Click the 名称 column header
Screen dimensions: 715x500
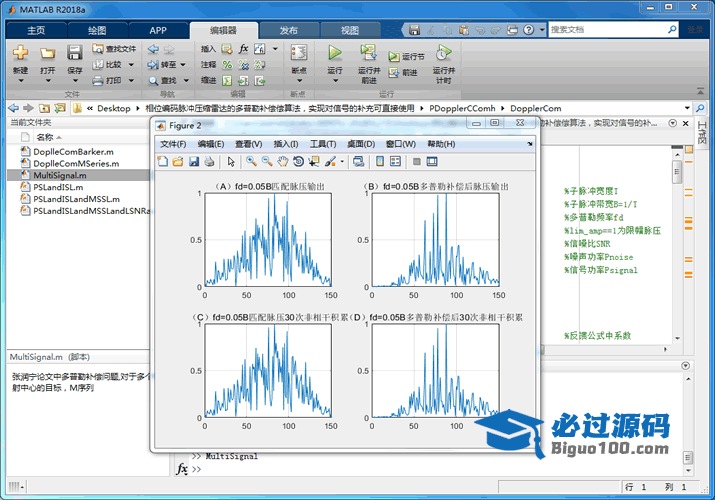click(x=45, y=137)
